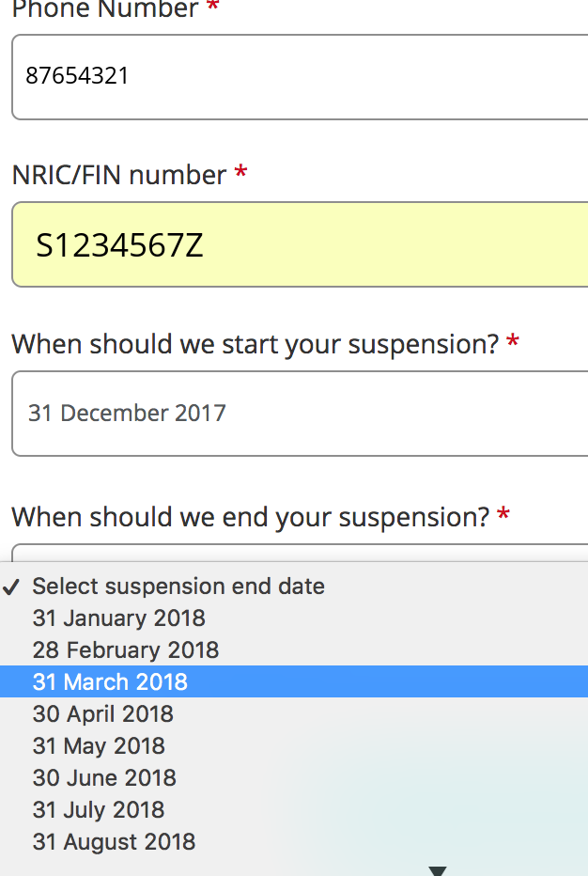Choose 31 January 2018 end date
Viewport: 588px width, 876px height.
pyautogui.click(x=118, y=618)
